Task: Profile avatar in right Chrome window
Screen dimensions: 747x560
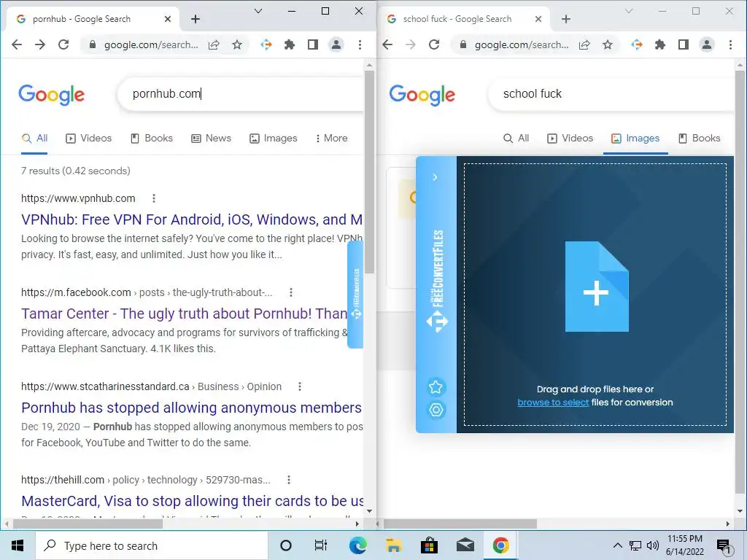Action: [706, 44]
